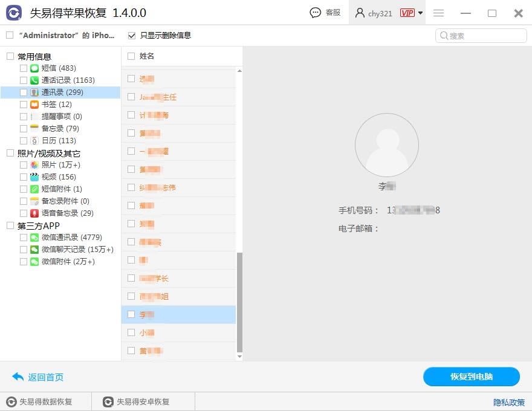Image resolution: width=532 pixels, height=411 pixels.
Task: Check the 微信聊天记录 (15万+) checkbox
Action: point(23,250)
